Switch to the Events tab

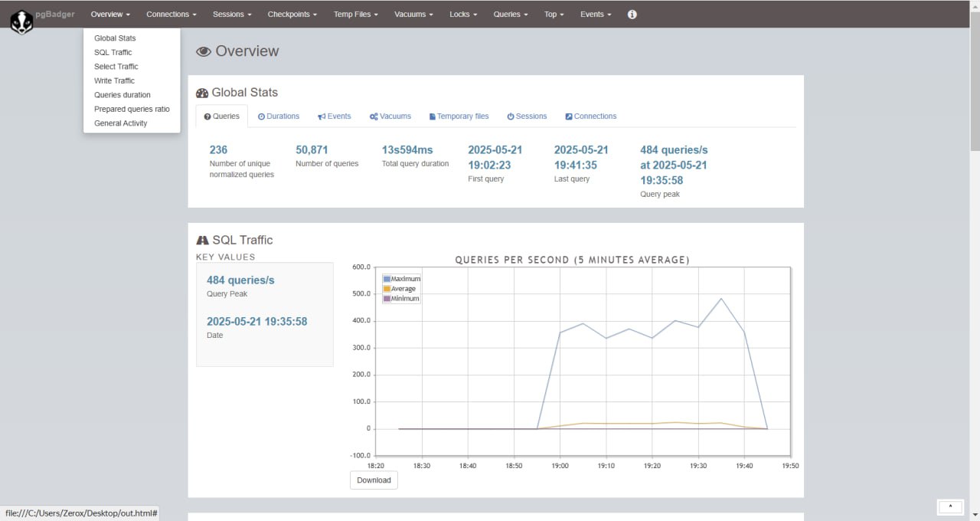335,116
